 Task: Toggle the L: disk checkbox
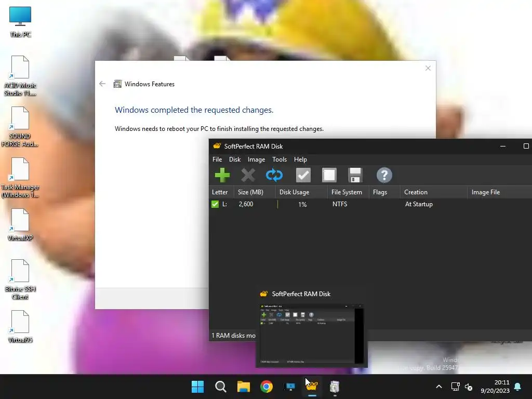coord(215,204)
